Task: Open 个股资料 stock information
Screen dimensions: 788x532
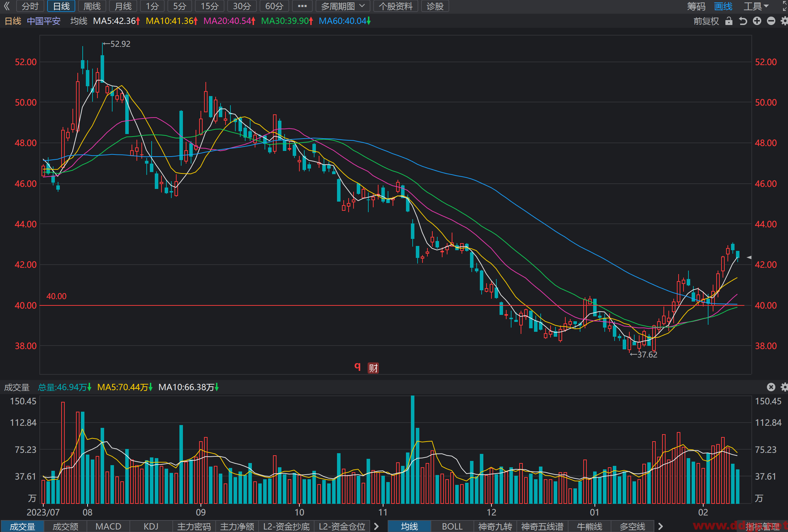Action: tap(395, 6)
